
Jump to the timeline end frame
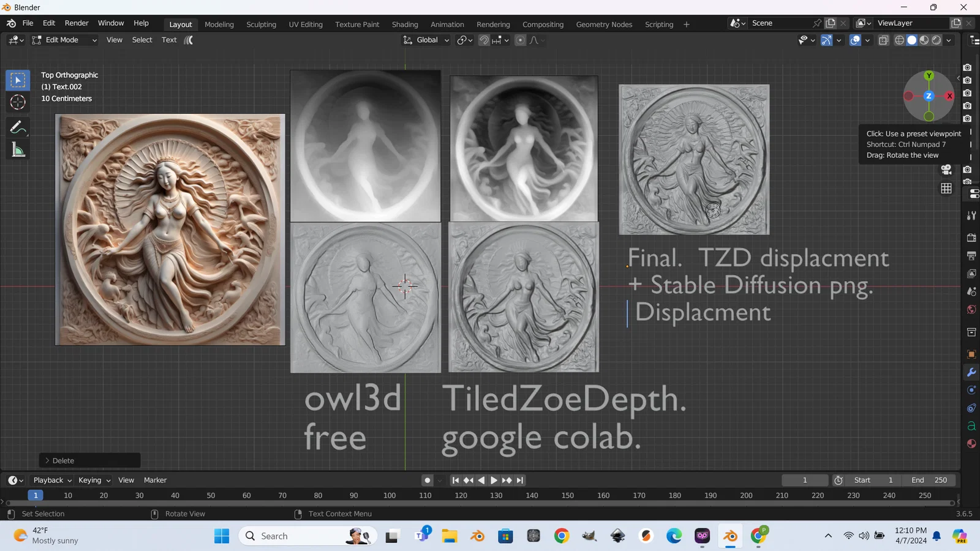click(x=520, y=481)
